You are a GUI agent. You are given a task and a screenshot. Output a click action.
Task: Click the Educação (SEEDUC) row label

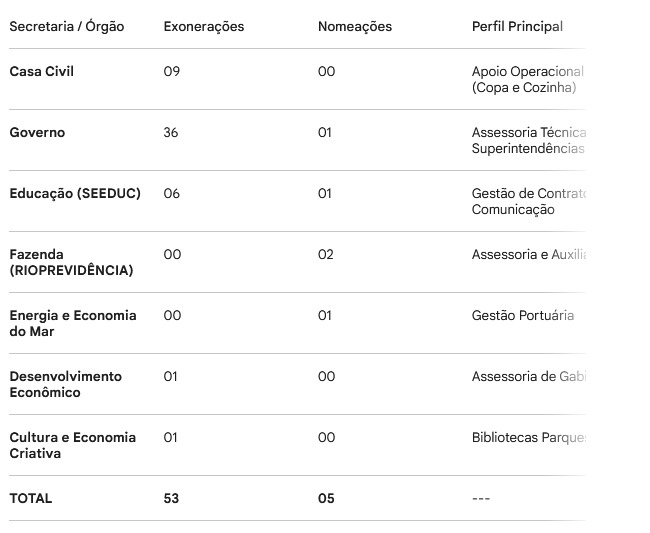coord(75,194)
